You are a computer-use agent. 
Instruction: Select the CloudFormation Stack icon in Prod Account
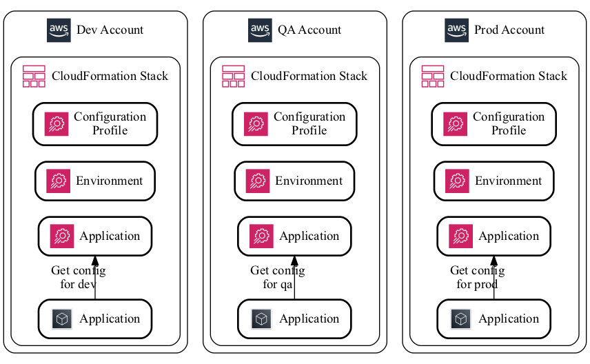tap(433, 76)
